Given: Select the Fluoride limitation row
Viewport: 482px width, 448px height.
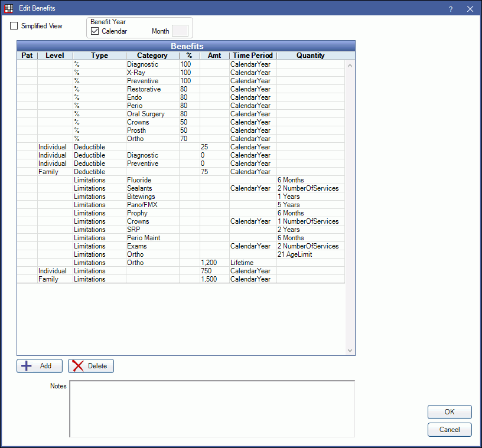Looking at the screenshot, I should (x=181, y=181).
